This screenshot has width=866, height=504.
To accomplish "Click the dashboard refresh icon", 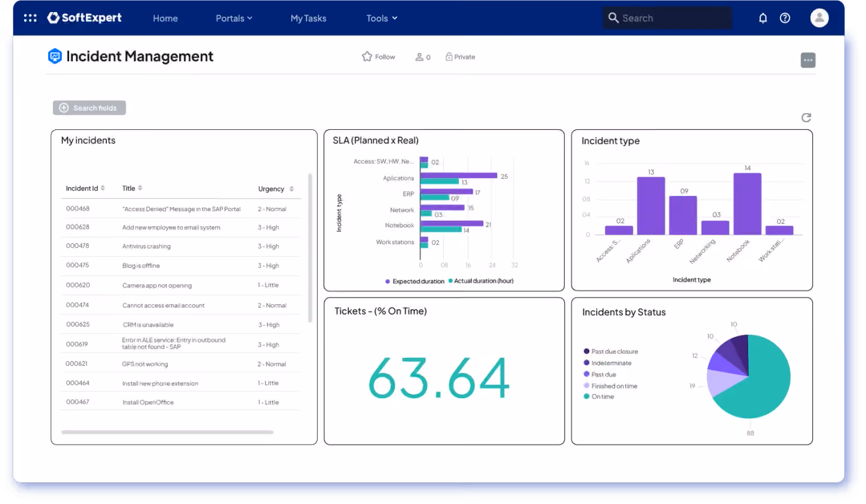I will pyautogui.click(x=806, y=117).
